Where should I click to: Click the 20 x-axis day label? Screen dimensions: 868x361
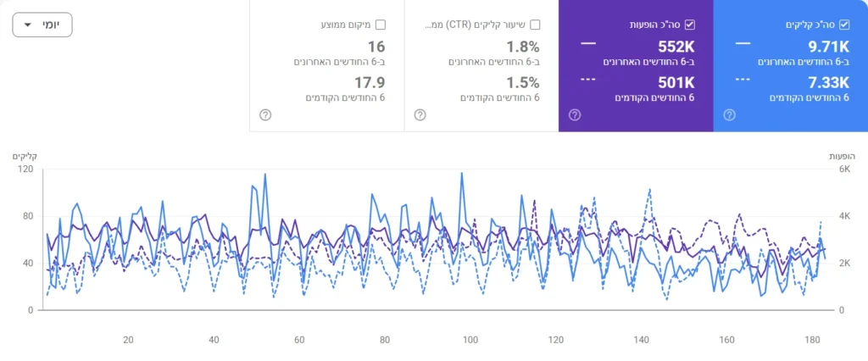point(128,340)
